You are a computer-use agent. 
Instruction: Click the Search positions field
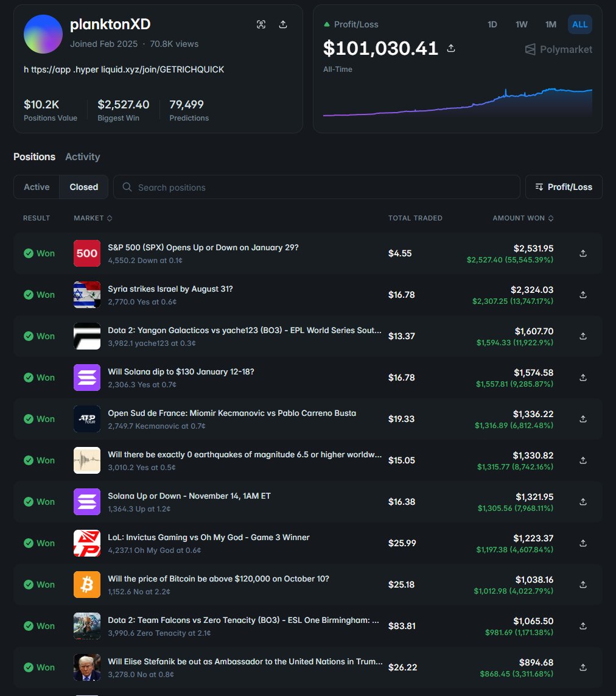317,187
